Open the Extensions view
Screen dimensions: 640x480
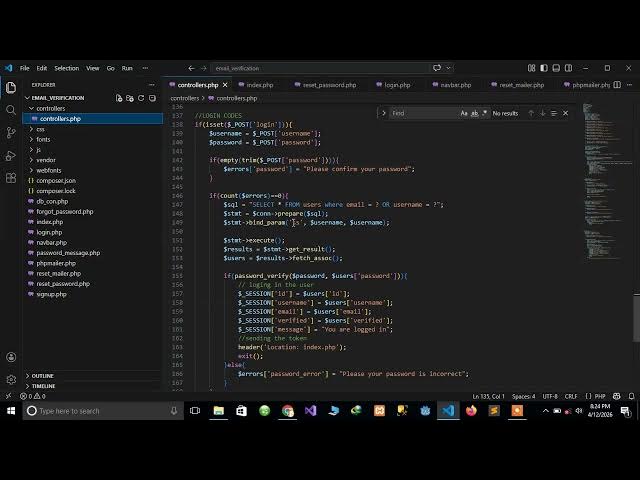pyautogui.click(x=11, y=178)
